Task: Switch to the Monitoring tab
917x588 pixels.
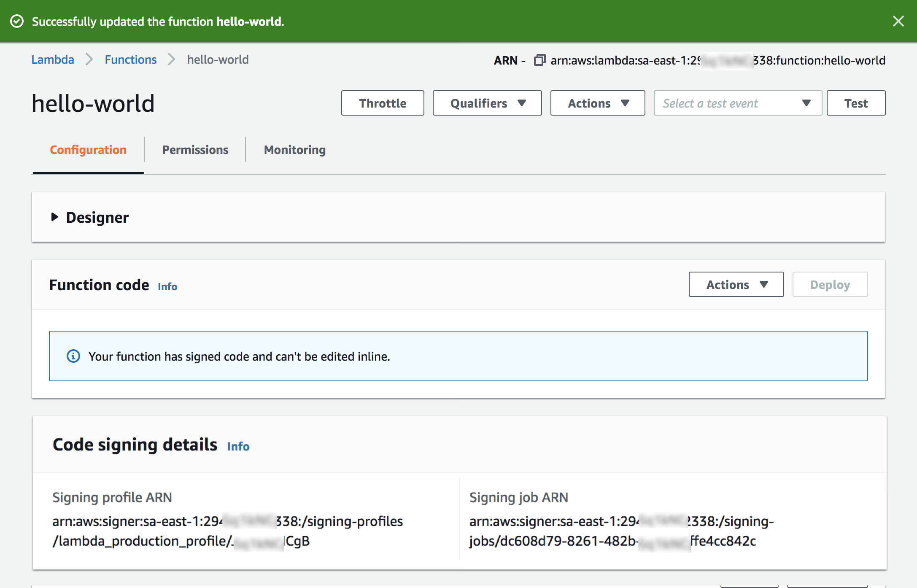Action: [x=294, y=150]
